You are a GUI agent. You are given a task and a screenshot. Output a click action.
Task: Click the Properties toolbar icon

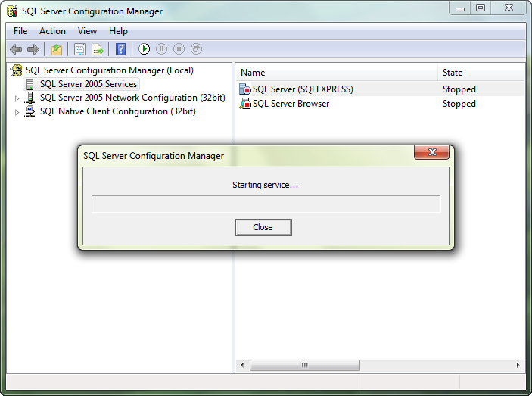click(x=79, y=49)
